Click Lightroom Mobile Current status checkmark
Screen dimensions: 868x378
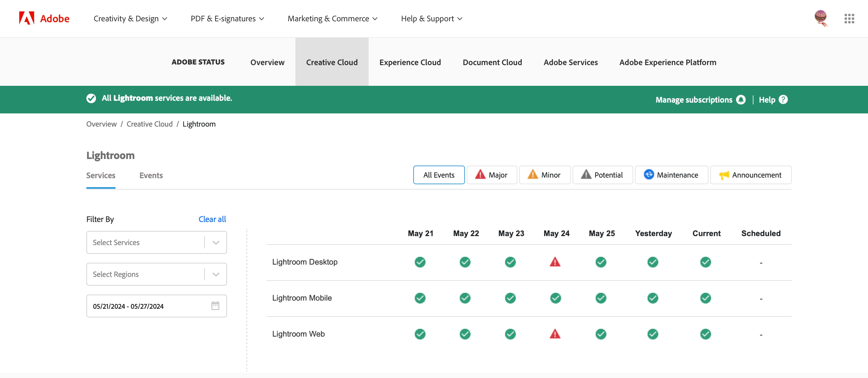pyautogui.click(x=705, y=298)
